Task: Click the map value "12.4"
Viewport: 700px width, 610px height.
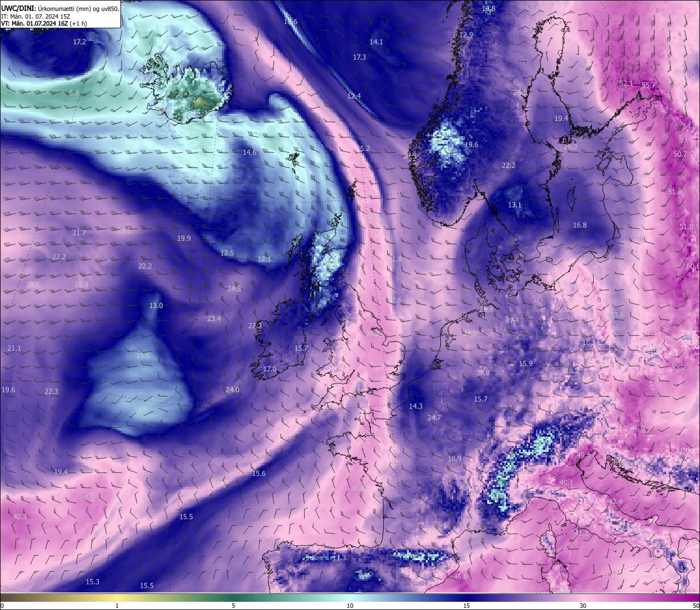Action: pos(354,96)
